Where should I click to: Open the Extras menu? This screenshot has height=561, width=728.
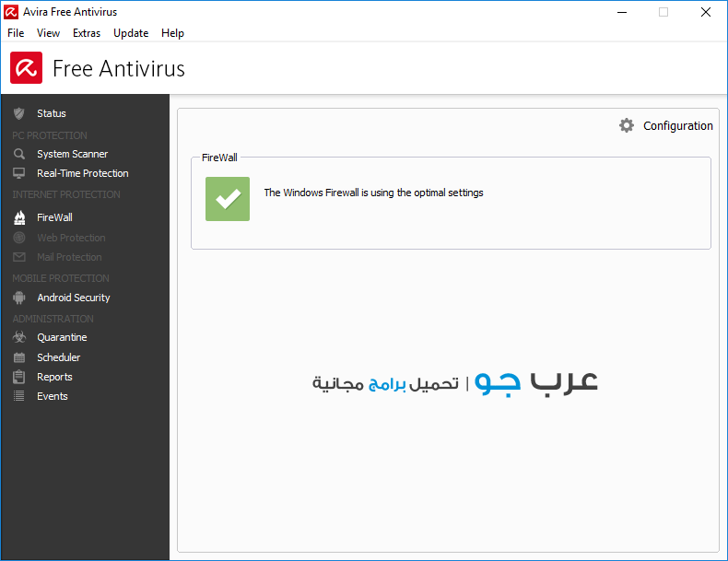pos(87,33)
